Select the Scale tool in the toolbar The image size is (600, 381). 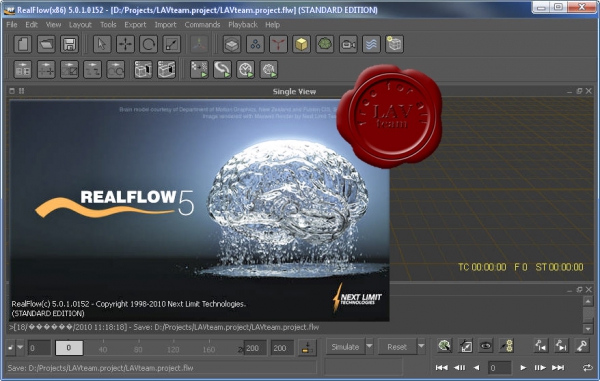pos(172,44)
